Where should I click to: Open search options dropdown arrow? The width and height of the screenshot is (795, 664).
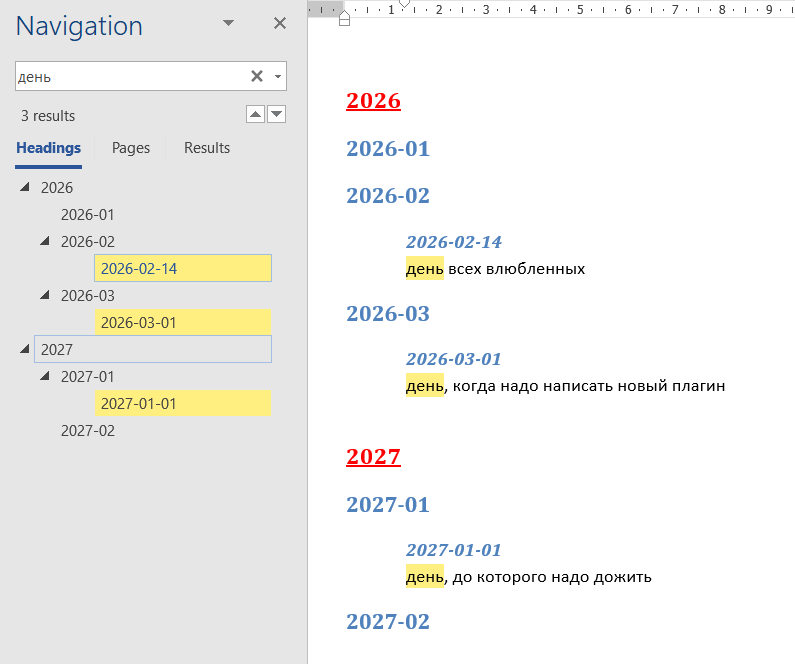click(x=277, y=76)
